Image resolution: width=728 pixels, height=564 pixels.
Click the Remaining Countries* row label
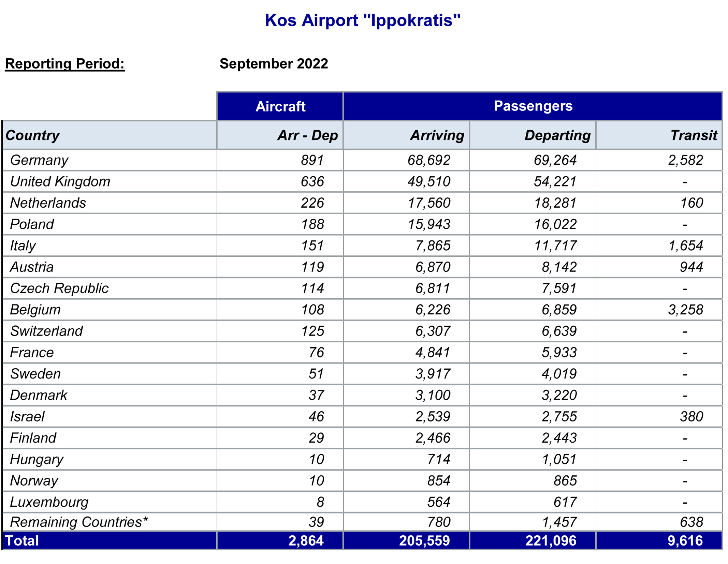pyautogui.click(x=79, y=522)
